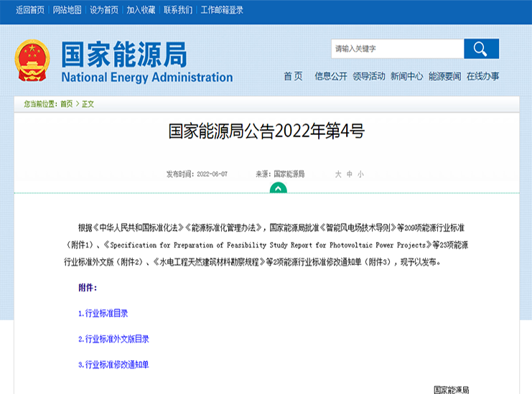Click the green collapse arrow circle

coord(278,189)
